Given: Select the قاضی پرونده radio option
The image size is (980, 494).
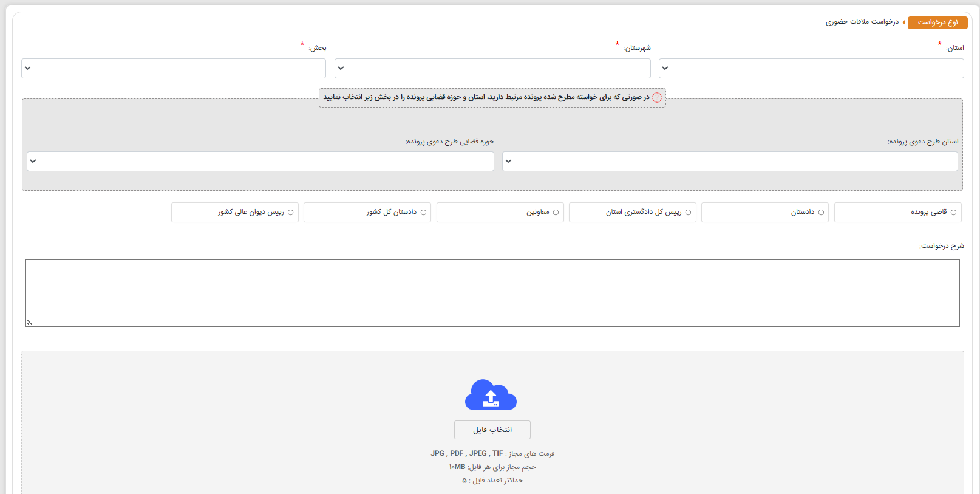Looking at the screenshot, I should click(953, 212).
